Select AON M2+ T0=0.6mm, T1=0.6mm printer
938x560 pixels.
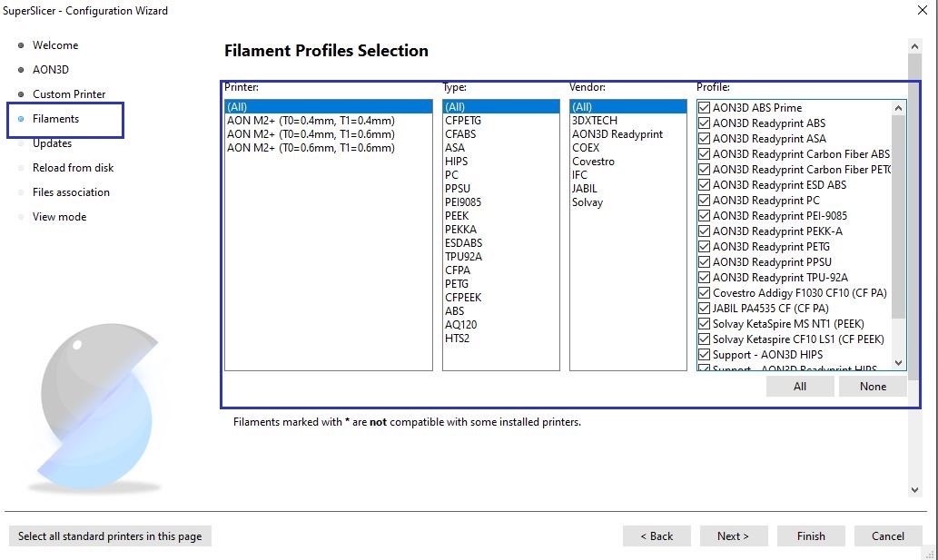pyautogui.click(x=329, y=148)
